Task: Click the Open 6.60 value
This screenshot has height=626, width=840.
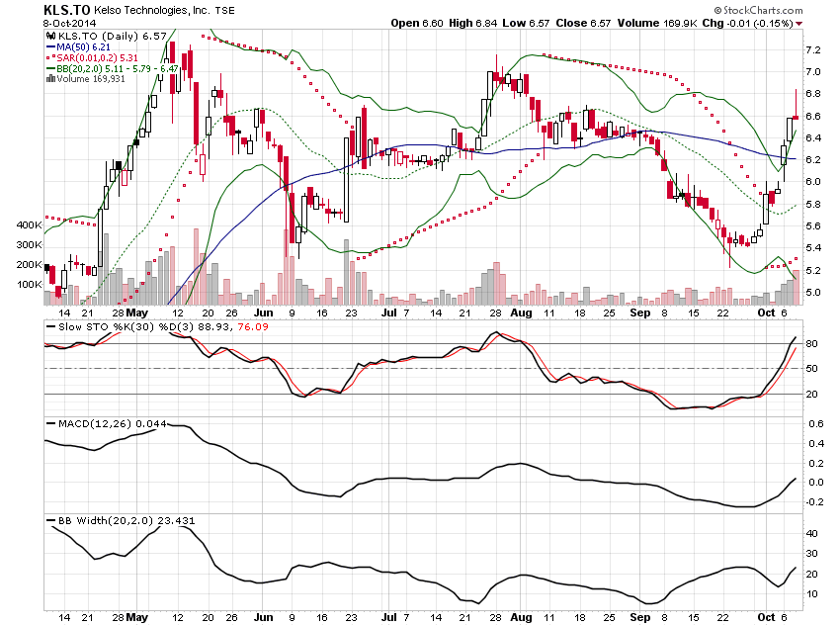Action: point(417,23)
